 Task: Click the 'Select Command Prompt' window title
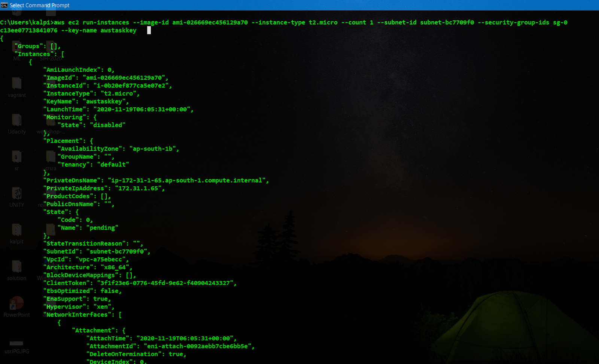point(39,5)
